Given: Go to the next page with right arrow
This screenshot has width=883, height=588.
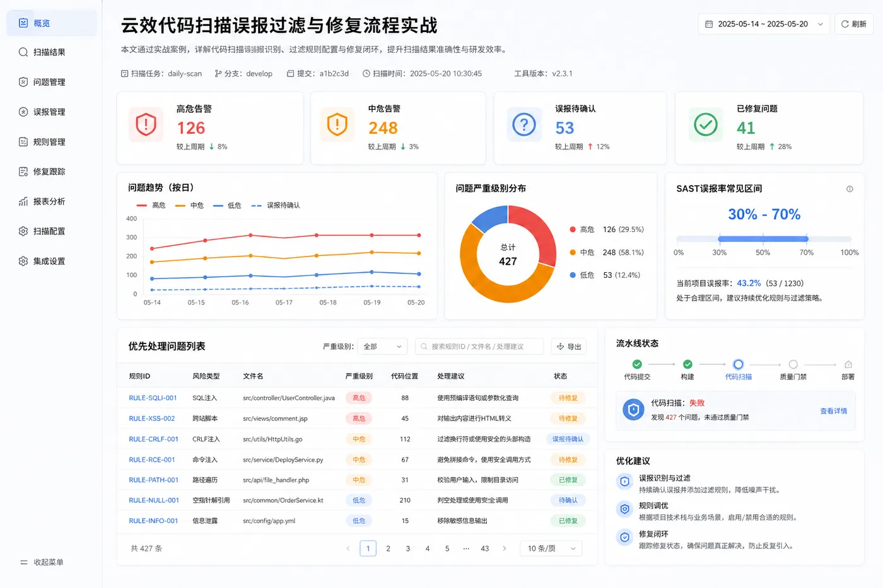Looking at the screenshot, I should [505, 548].
